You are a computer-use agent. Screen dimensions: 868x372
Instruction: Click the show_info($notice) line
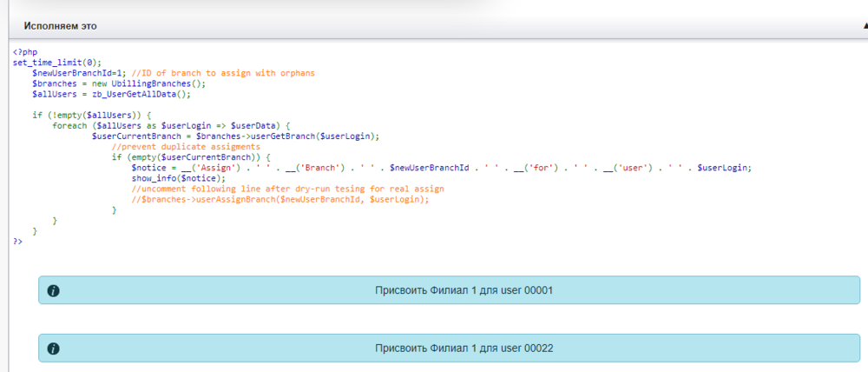tap(178, 178)
